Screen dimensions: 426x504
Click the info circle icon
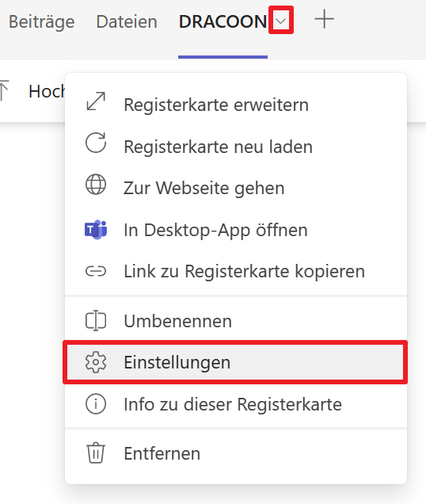pos(96,404)
